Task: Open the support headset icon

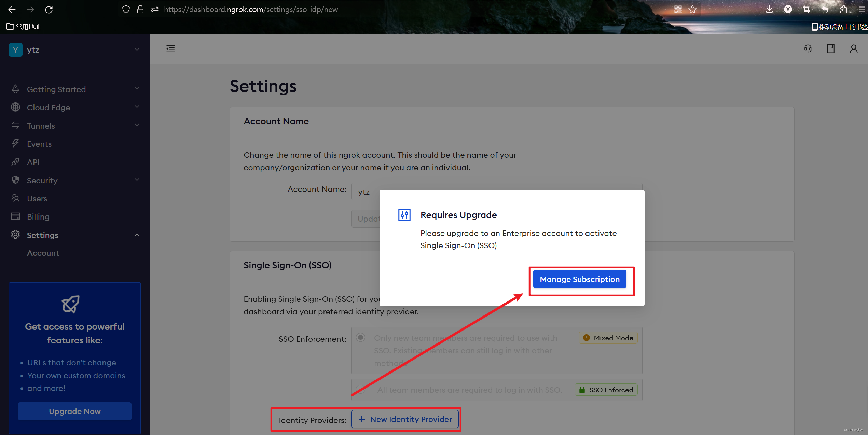Action: point(808,49)
